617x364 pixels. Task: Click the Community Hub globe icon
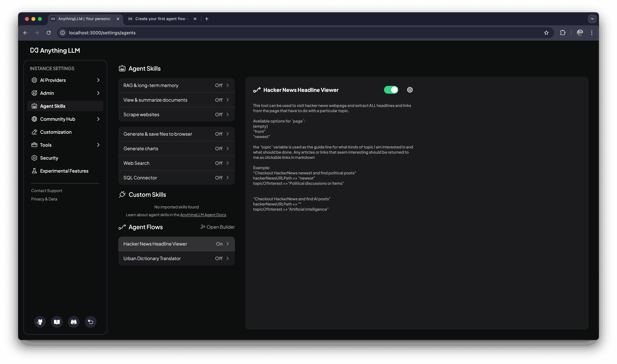coord(34,119)
